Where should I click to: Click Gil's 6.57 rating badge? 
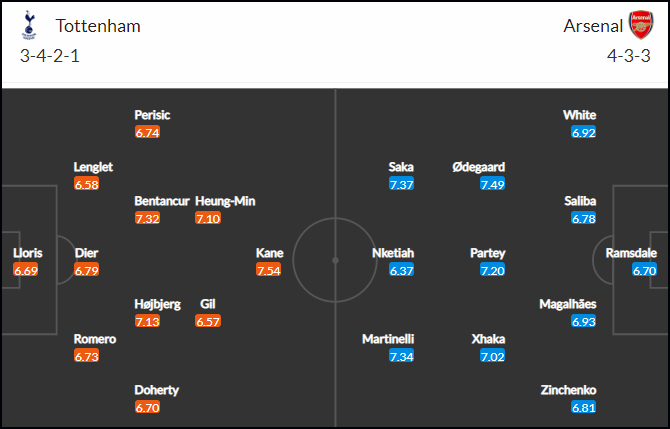[x=208, y=321]
